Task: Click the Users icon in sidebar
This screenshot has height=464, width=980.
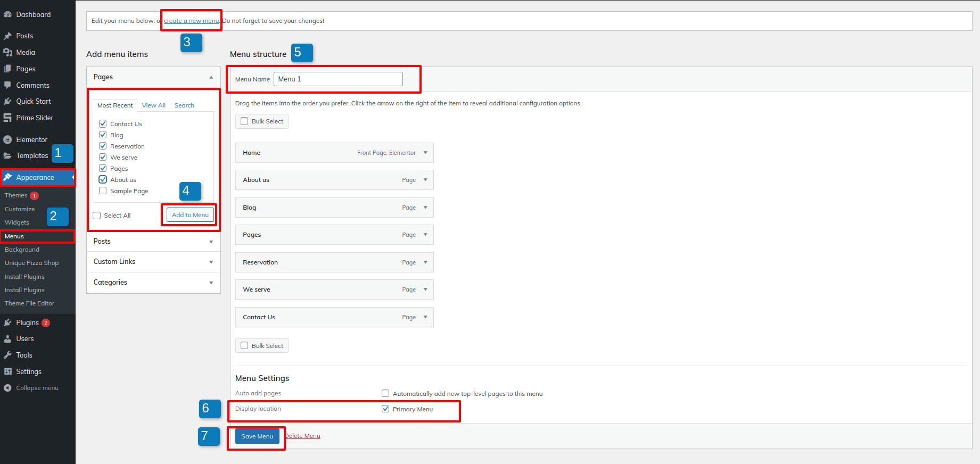Action: [7, 339]
